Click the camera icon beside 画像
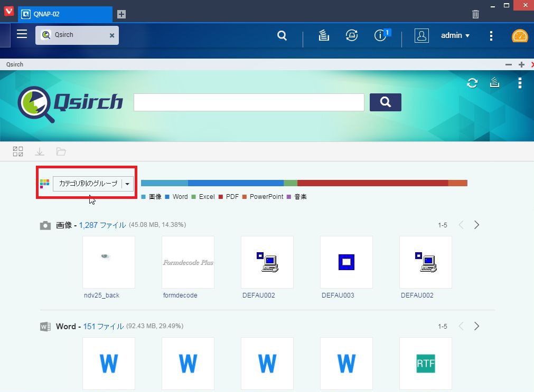Image resolution: width=534 pixels, height=392 pixels. [x=45, y=225]
